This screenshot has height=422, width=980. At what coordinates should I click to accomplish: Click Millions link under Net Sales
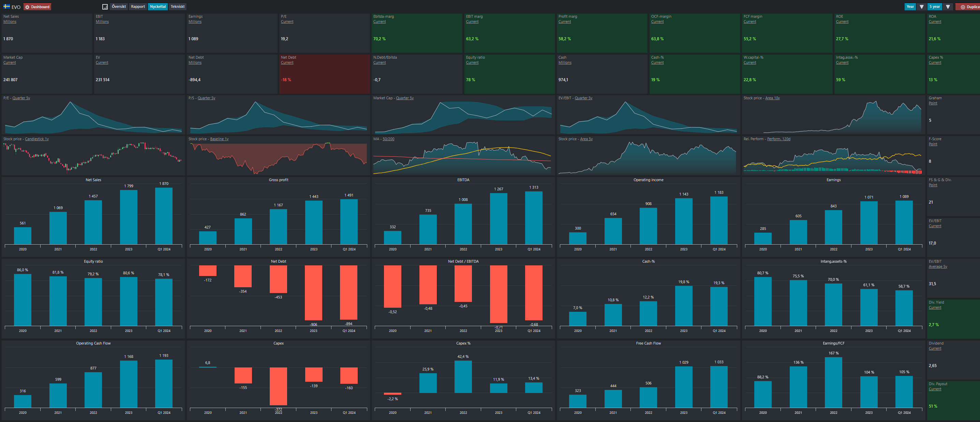pos(10,22)
